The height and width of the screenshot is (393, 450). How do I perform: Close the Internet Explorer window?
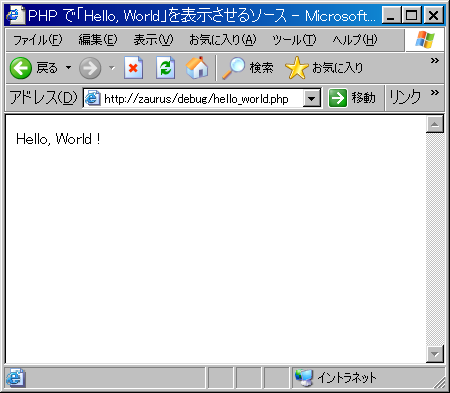(433, 15)
